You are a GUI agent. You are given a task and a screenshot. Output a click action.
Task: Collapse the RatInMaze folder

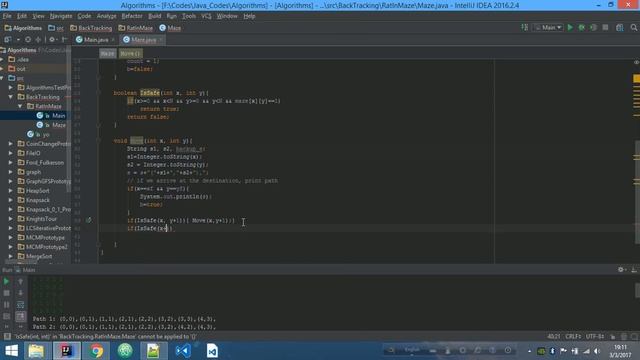coord(20,107)
